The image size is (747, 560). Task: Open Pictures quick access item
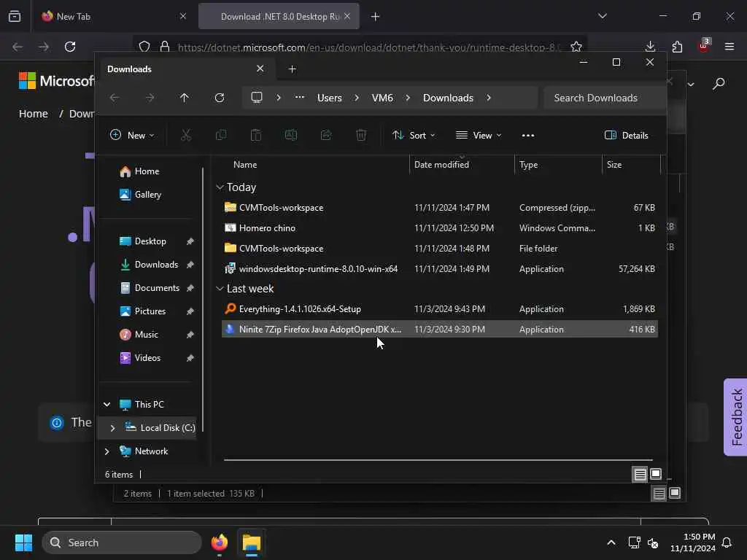[150, 311]
